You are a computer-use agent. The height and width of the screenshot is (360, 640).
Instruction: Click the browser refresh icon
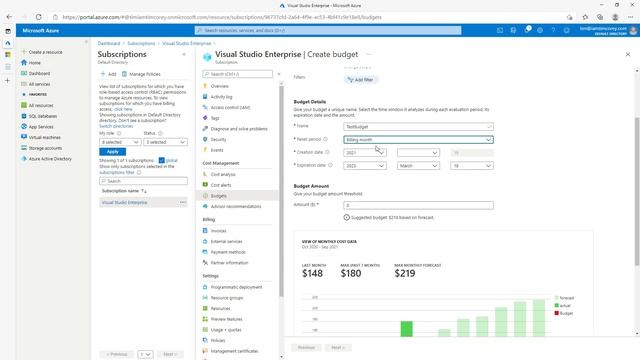click(38, 17)
